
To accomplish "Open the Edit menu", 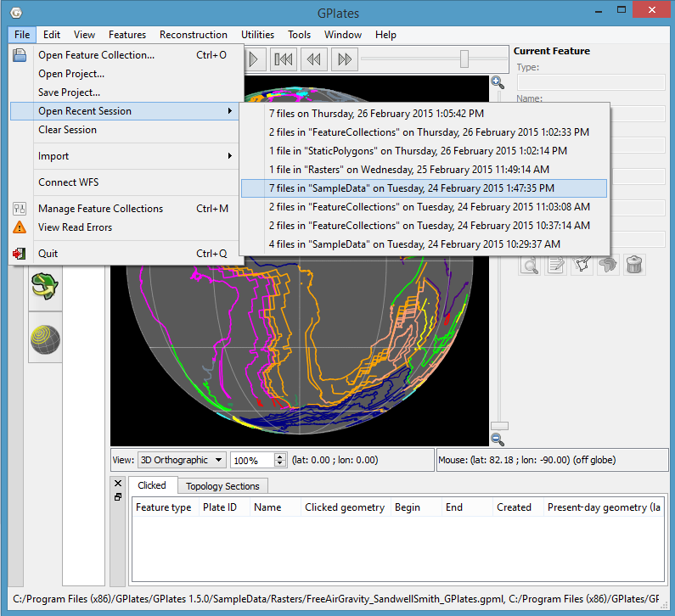I will (x=52, y=35).
